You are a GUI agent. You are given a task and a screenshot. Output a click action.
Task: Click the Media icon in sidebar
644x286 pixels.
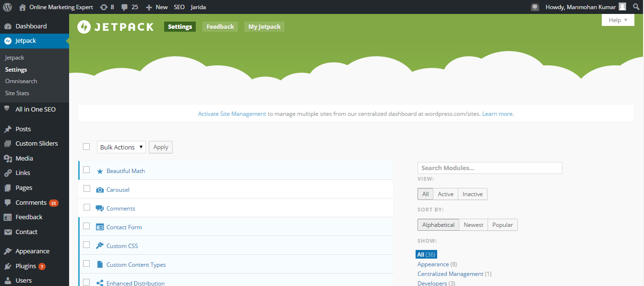pyautogui.click(x=8, y=158)
